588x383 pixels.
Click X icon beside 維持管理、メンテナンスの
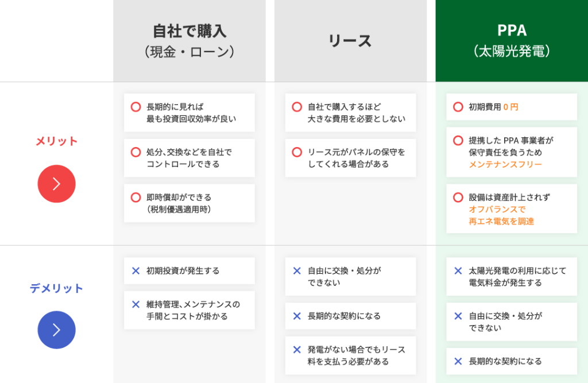coord(136,304)
